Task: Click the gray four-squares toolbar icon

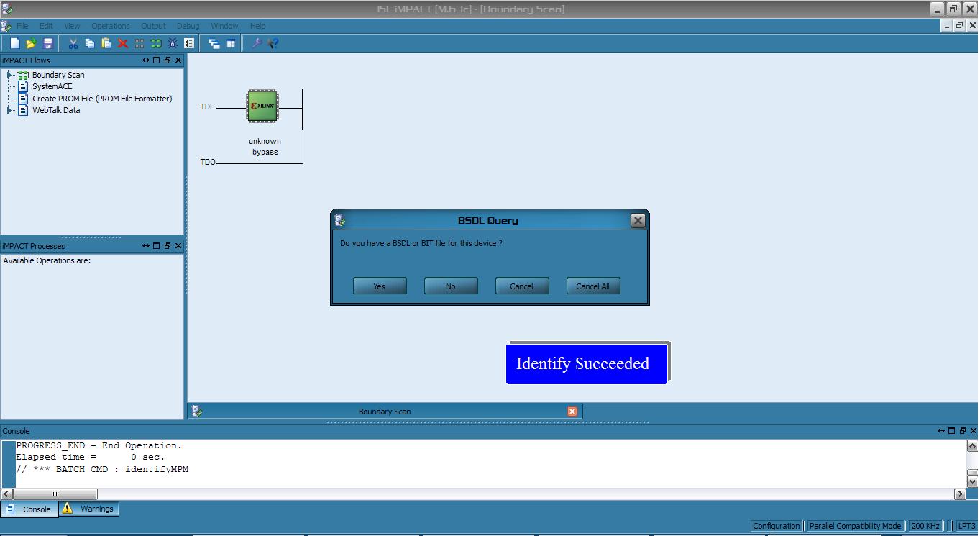Action: click(139, 43)
